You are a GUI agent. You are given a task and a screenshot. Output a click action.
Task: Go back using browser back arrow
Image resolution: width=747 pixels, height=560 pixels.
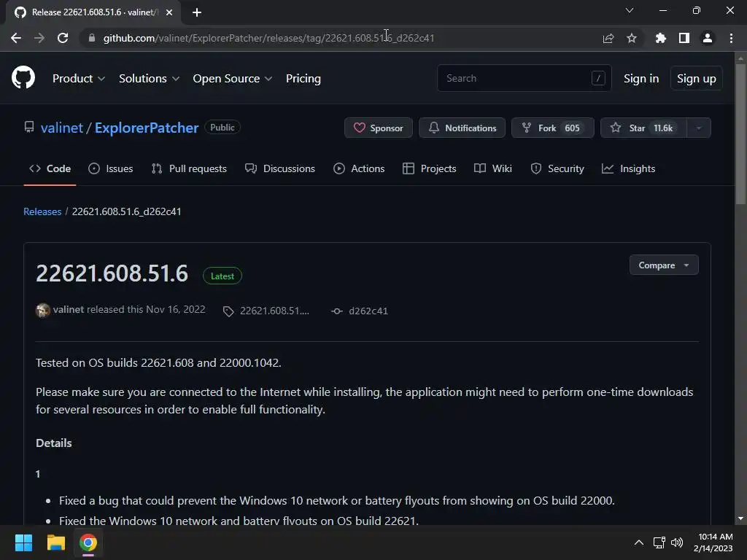click(x=16, y=38)
